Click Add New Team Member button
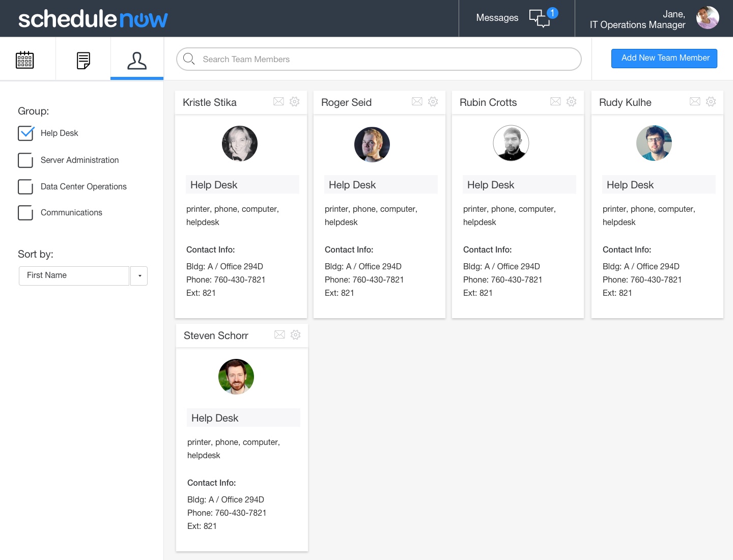733x560 pixels. 664,58
